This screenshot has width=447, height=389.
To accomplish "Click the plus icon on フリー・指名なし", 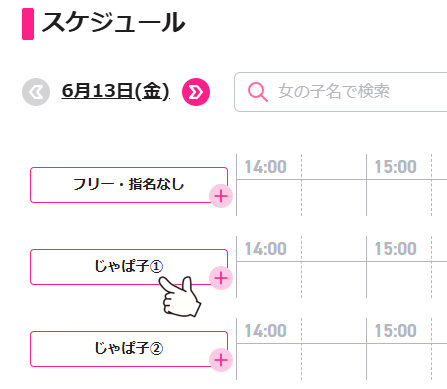I will [221, 196].
